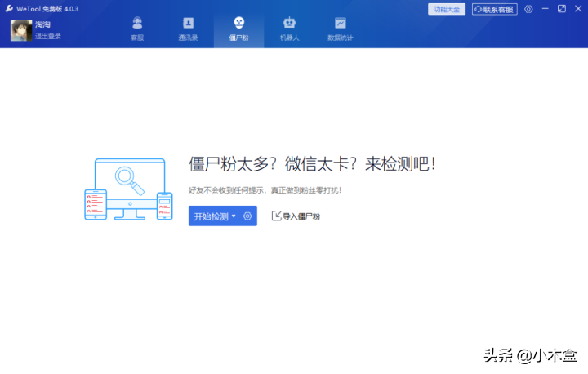The height and width of the screenshot is (374, 588).
Task: Open the 机器人 robot tab
Action: (x=289, y=29)
